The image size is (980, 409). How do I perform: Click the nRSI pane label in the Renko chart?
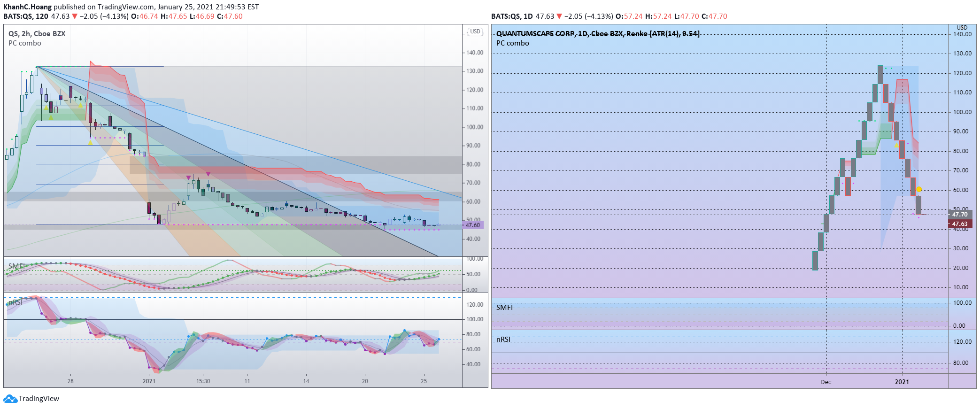pos(503,340)
